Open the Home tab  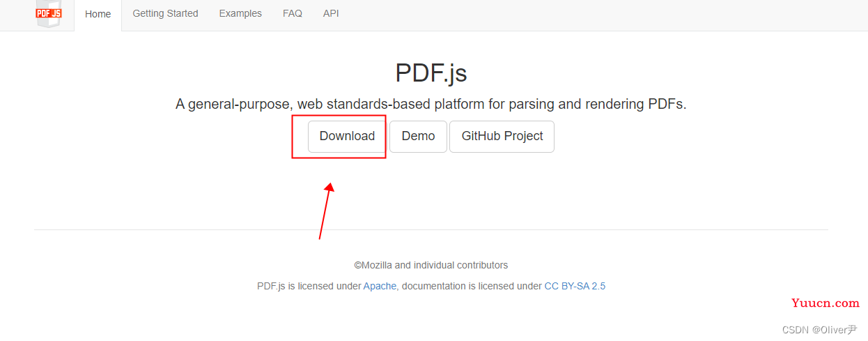pos(98,14)
